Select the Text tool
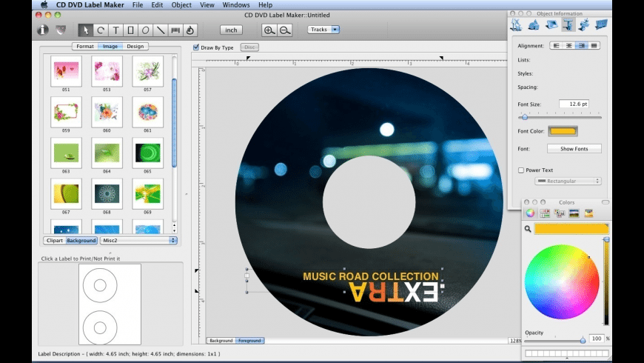Screen dimensions: 644x363 (115, 30)
